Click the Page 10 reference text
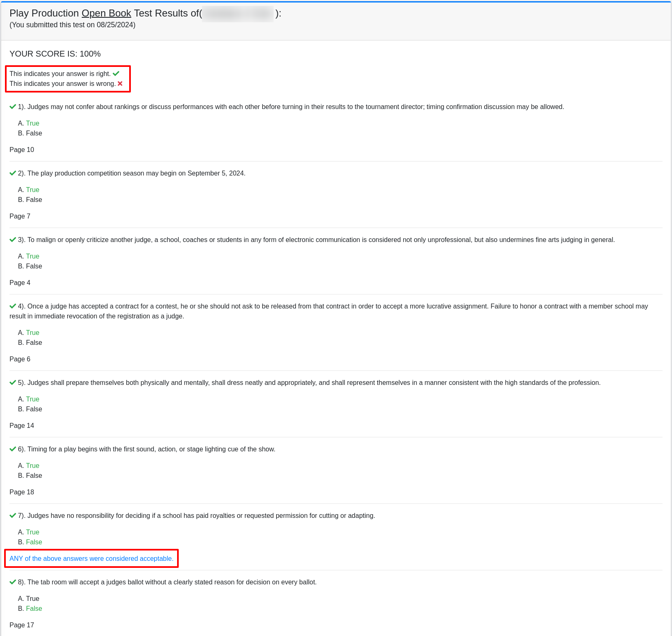The width and height of the screenshot is (672, 636). pos(22,150)
